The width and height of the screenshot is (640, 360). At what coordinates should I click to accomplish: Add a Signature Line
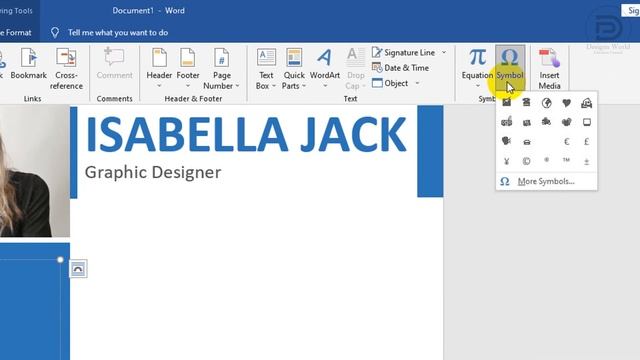coord(403,53)
